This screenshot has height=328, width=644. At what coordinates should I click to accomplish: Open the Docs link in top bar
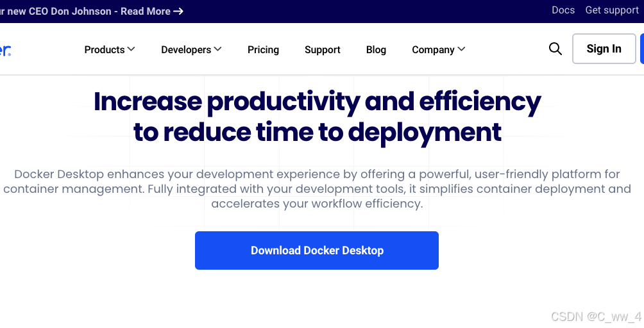563,10
